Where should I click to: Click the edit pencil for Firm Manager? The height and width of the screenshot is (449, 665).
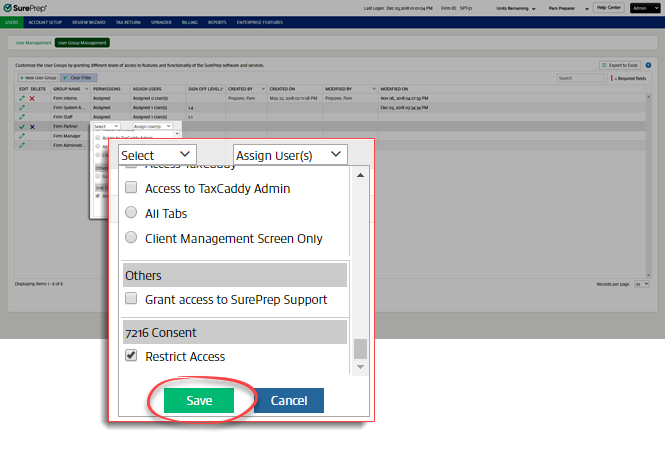[x=21, y=136]
